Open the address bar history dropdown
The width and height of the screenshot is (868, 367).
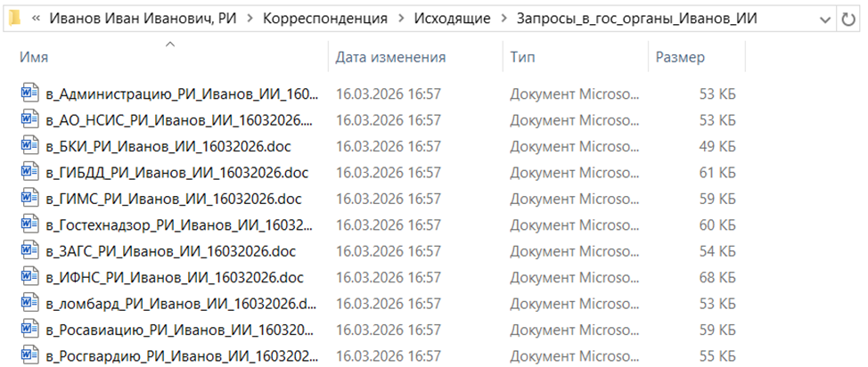pyautogui.click(x=823, y=18)
